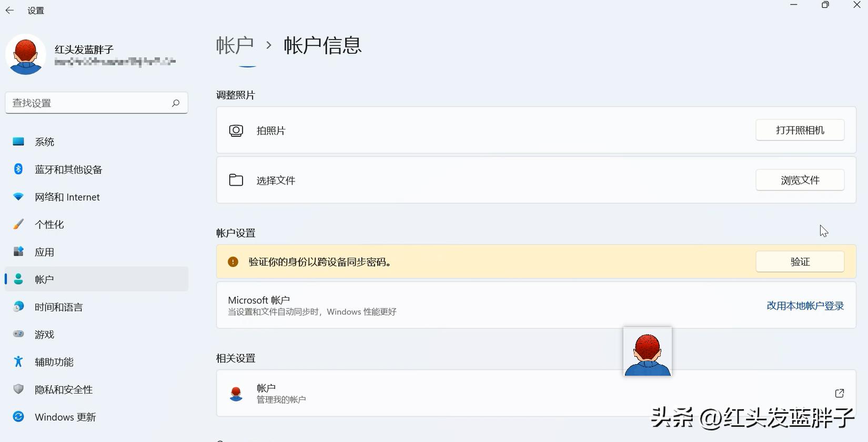Open 应用 using the apps icon
Image resolution: width=868 pixels, height=442 pixels.
(x=18, y=252)
